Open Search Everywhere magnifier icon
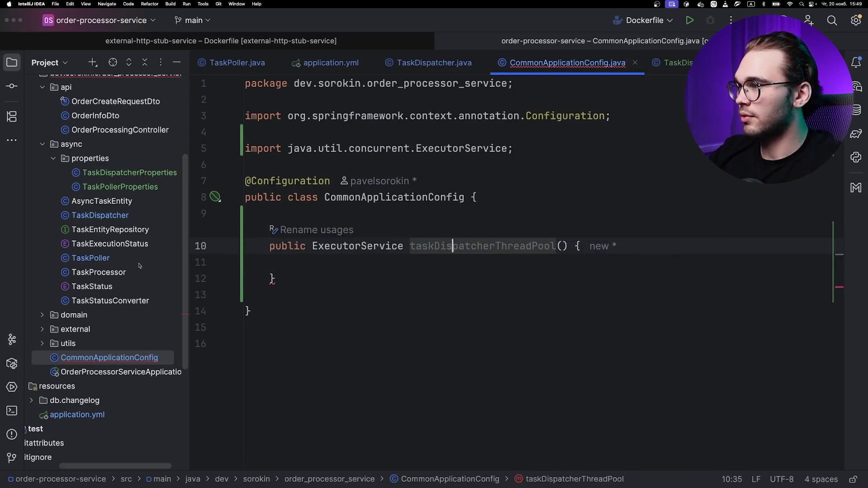The width and height of the screenshot is (868, 488). [x=832, y=20]
